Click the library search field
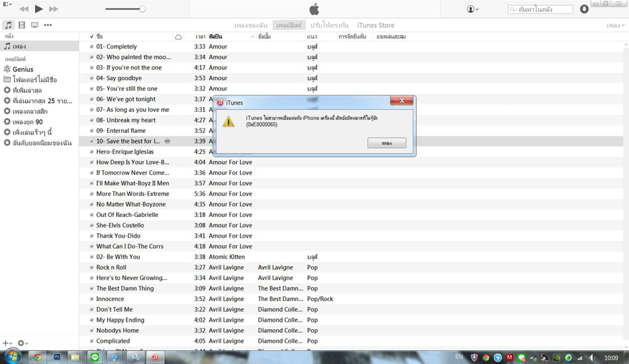This screenshot has height=364, width=629. [540, 9]
